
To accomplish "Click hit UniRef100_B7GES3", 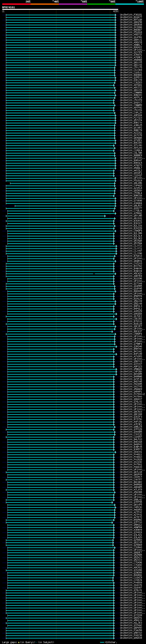I will click(131, 256).
